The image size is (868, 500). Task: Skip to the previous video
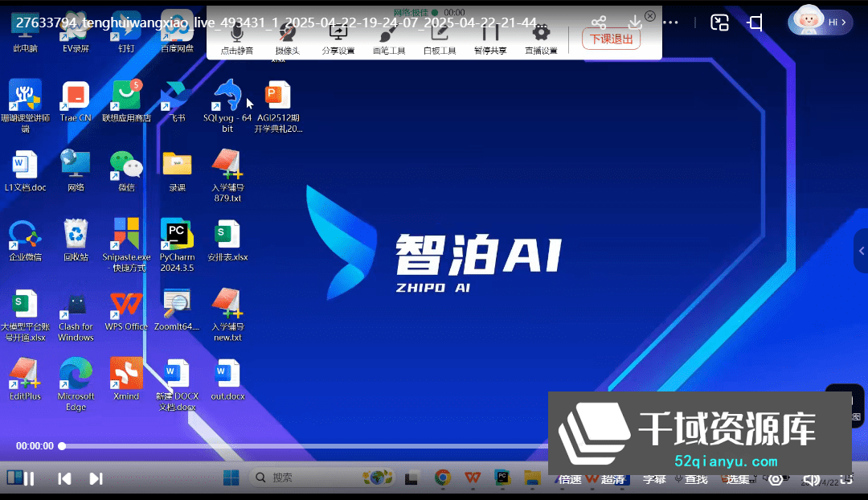click(x=64, y=478)
